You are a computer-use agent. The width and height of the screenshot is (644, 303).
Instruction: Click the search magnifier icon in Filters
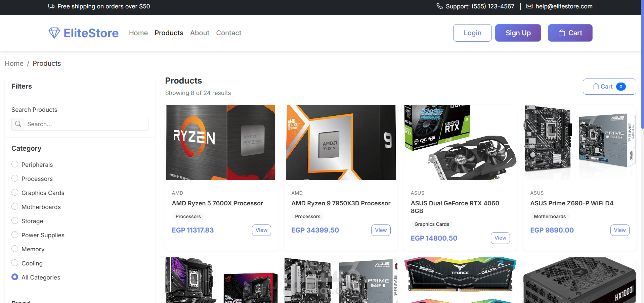pos(18,124)
